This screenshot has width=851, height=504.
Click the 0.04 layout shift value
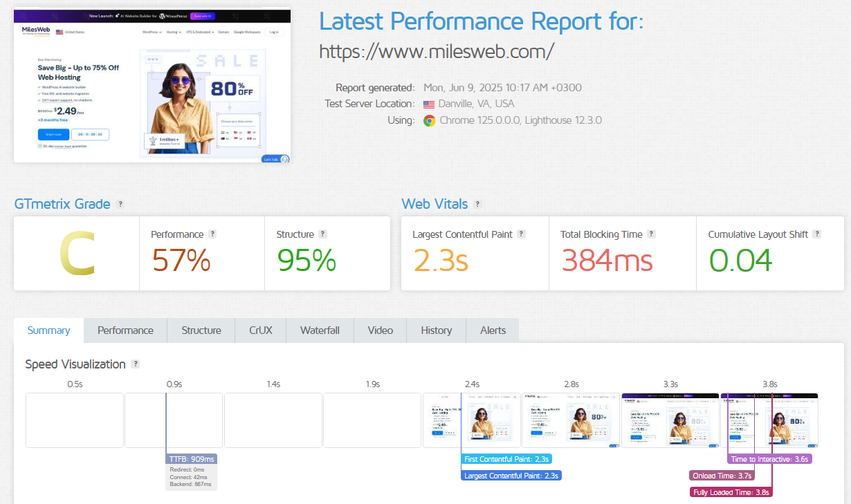click(740, 260)
